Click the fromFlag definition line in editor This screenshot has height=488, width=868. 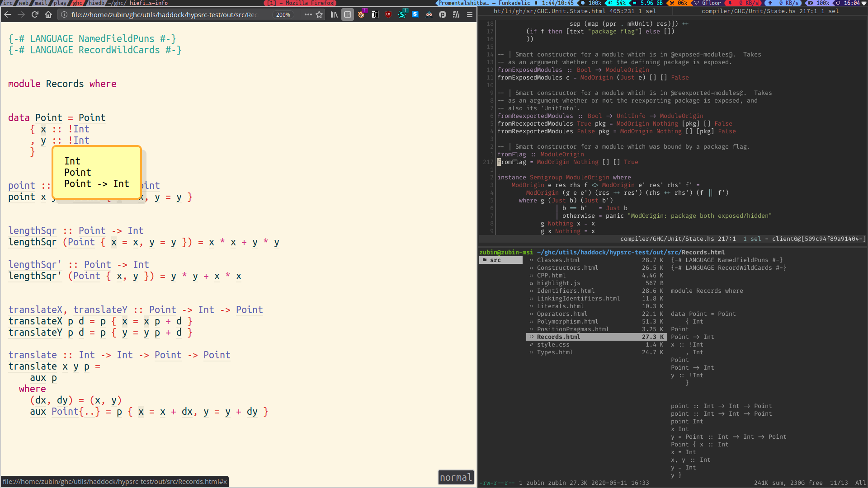point(568,162)
